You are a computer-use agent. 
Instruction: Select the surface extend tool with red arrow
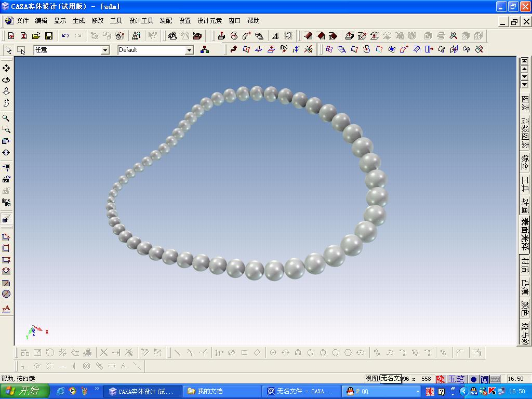pyautogui.click(x=429, y=49)
